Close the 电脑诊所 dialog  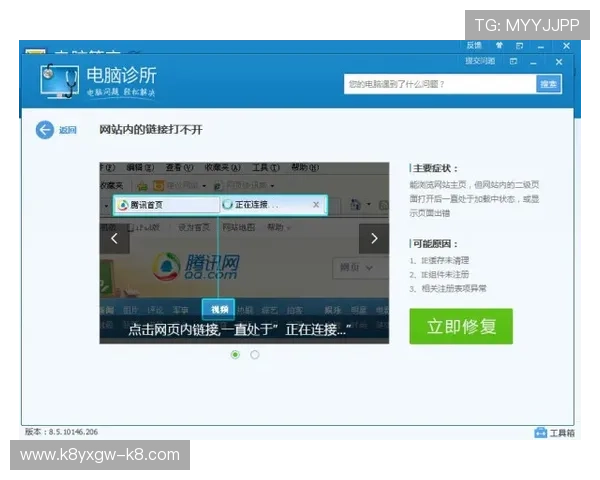pyautogui.click(x=559, y=62)
